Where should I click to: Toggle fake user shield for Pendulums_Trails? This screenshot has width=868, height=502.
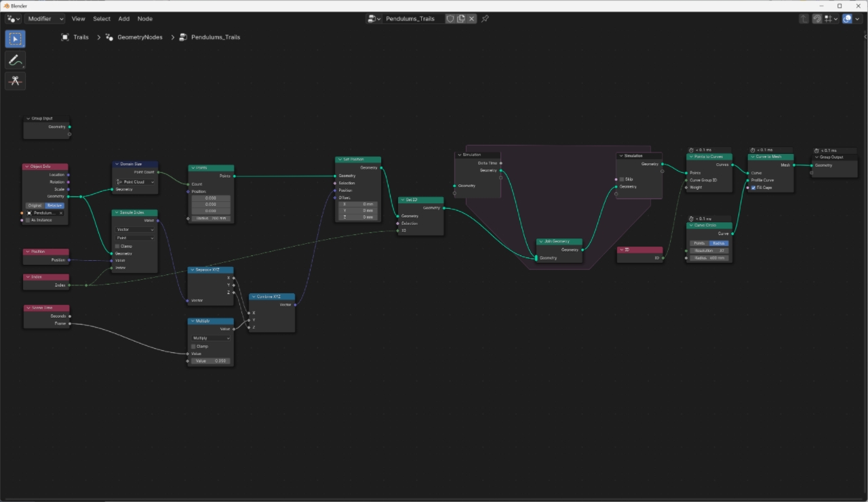pos(450,19)
